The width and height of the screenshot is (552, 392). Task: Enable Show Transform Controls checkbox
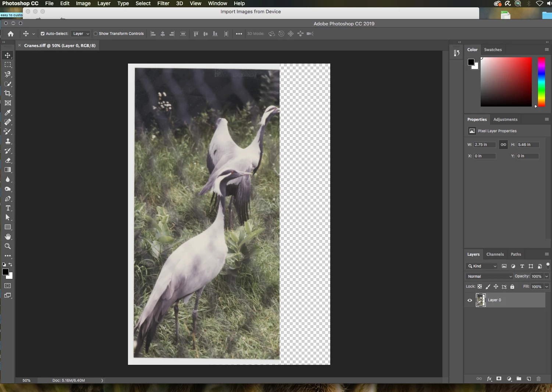coord(96,33)
